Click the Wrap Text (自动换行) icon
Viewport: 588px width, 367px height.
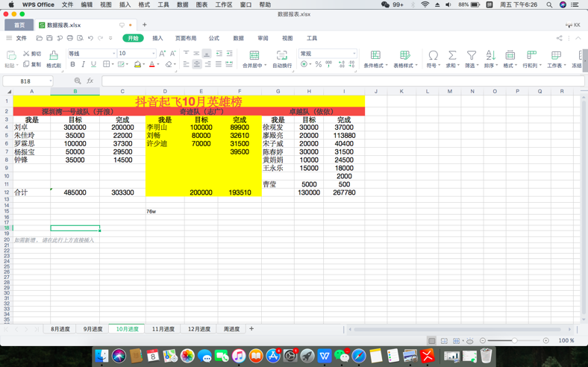[x=281, y=55]
